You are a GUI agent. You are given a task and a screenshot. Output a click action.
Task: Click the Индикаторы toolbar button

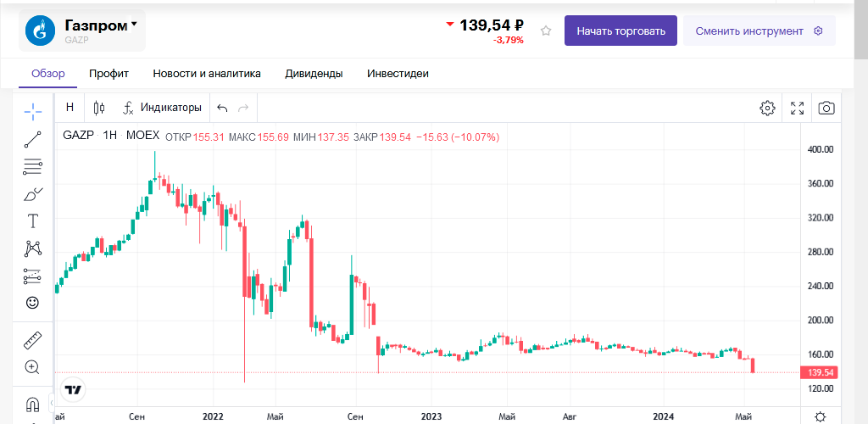coord(162,108)
